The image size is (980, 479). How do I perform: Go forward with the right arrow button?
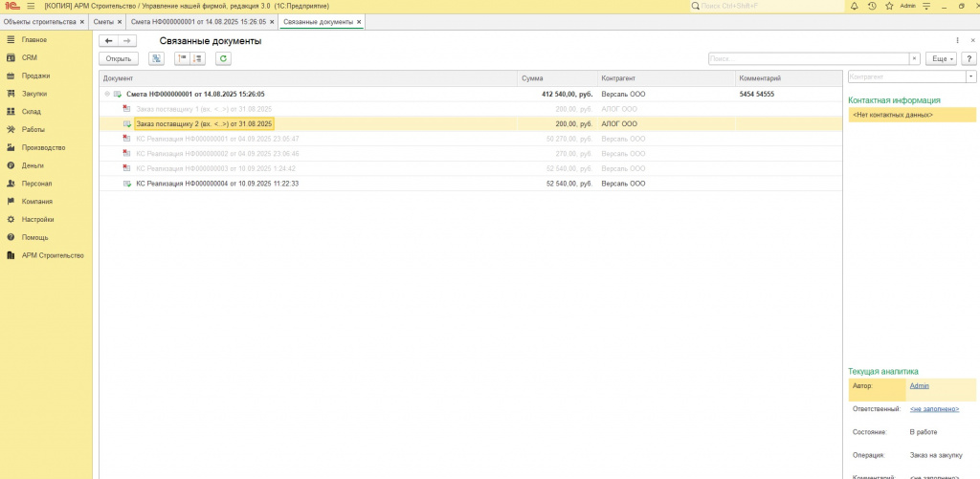[x=126, y=40]
